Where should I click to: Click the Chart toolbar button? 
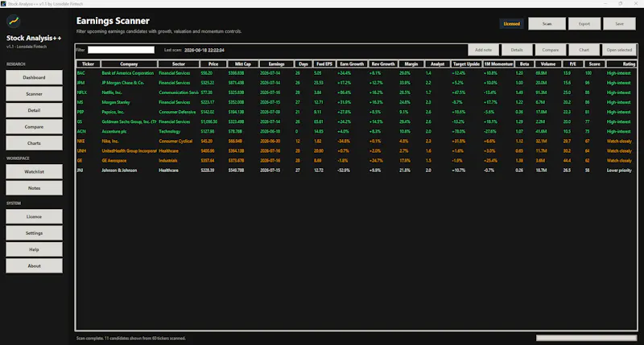click(584, 50)
